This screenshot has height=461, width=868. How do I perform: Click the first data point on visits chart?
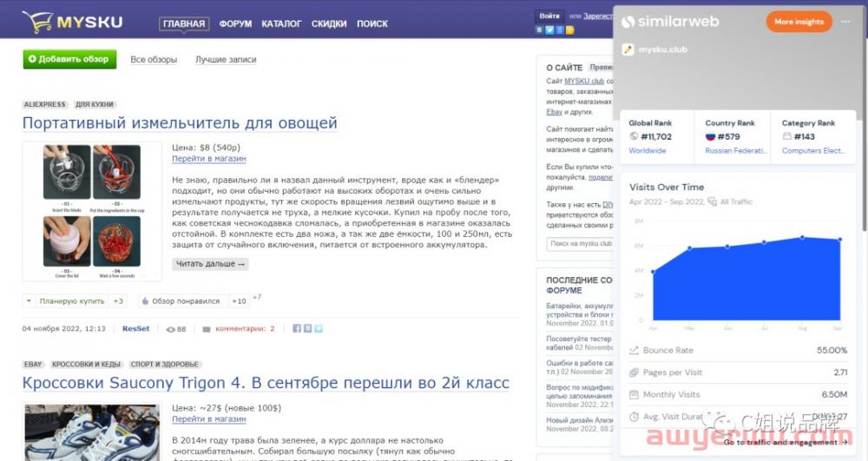point(654,272)
